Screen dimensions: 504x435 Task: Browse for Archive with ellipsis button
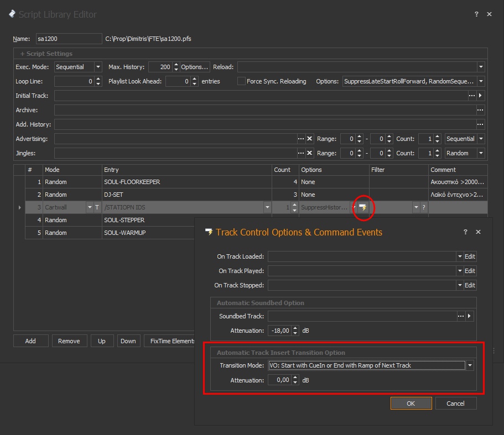[x=480, y=110]
